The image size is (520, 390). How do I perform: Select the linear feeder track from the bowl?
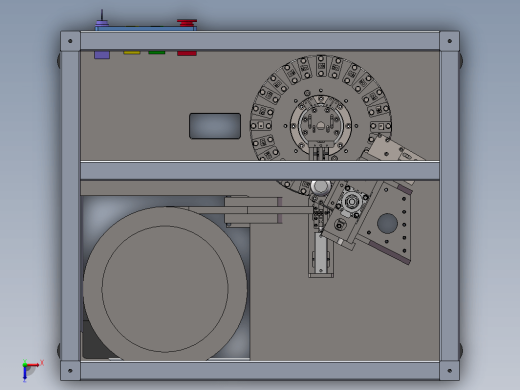point(250,210)
